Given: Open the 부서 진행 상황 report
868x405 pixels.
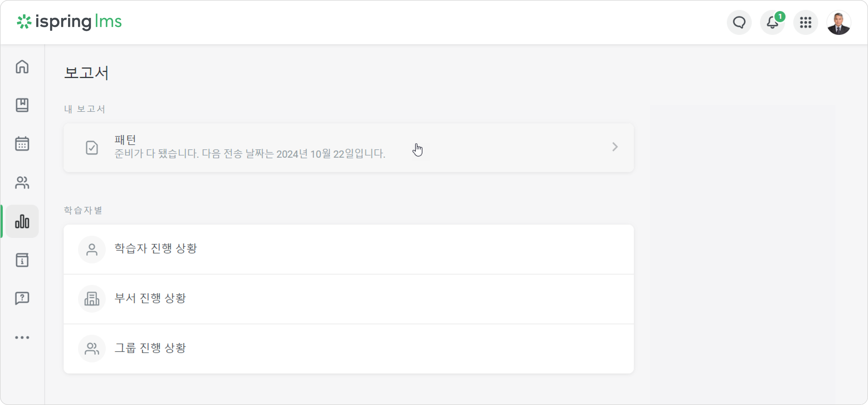Looking at the screenshot, I should point(348,299).
